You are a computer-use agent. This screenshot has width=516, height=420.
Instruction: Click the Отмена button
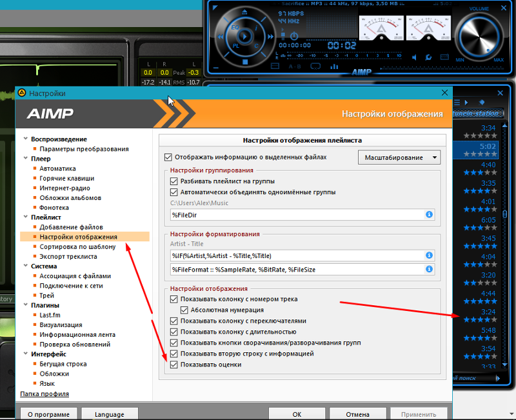pyautogui.click(x=358, y=414)
